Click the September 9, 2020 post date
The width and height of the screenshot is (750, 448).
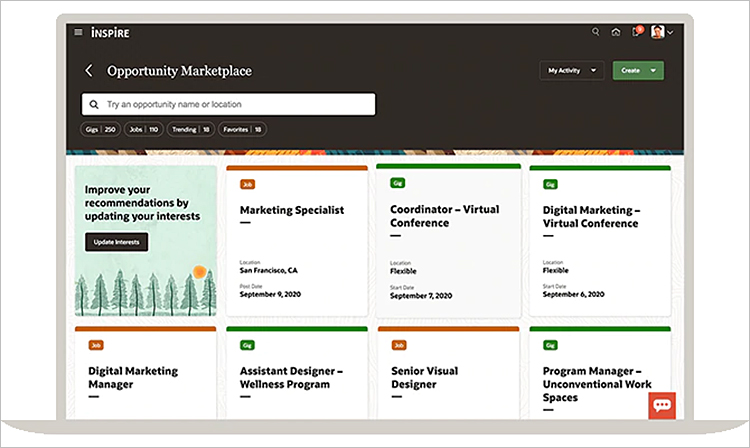point(270,295)
